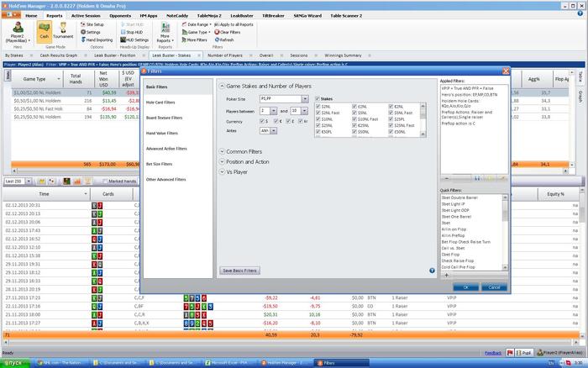
Task: Select the Cbet Flop quick filter
Action: (450, 255)
